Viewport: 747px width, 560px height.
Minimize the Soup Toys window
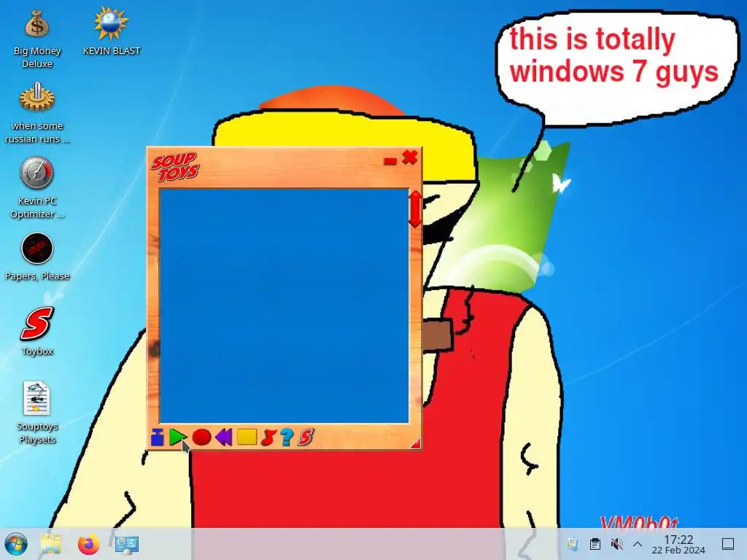tap(390, 161)
